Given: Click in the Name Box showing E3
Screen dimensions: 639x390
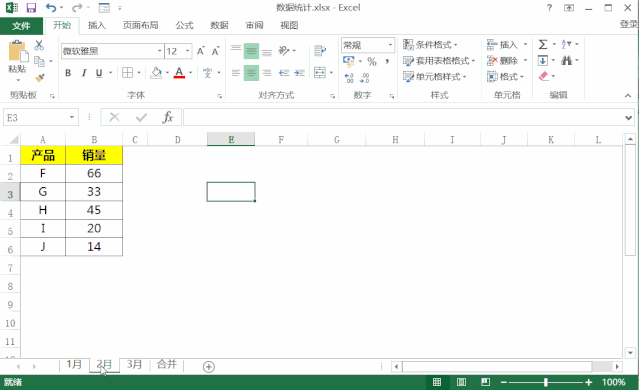Looking at the screenshot, I should pyautogui.click(x=40, y=118).
